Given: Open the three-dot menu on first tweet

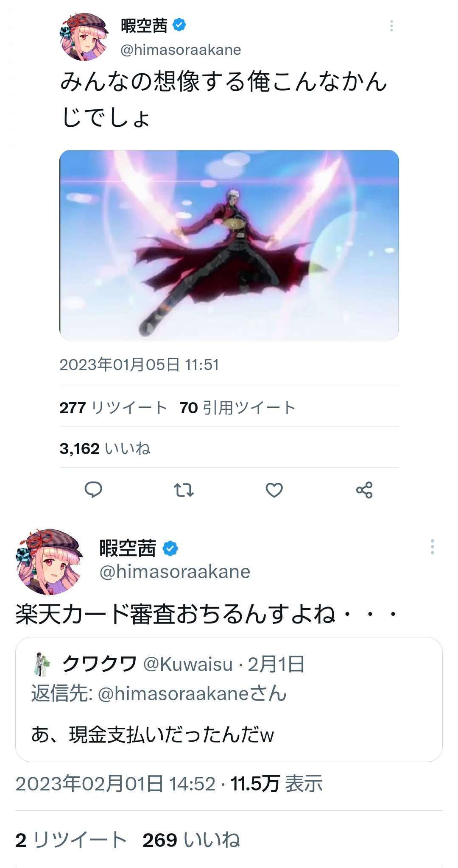Looking at the screenshot, I should [391, 26].
